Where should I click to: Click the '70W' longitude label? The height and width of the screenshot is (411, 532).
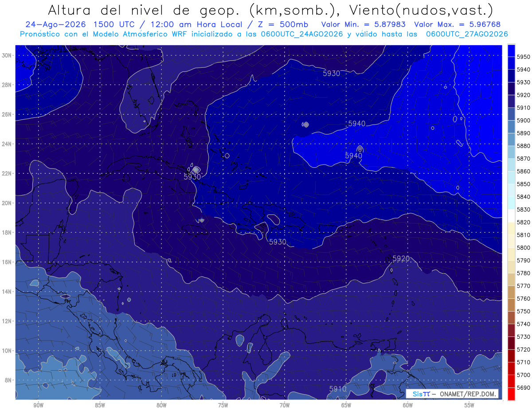[285, 406]
